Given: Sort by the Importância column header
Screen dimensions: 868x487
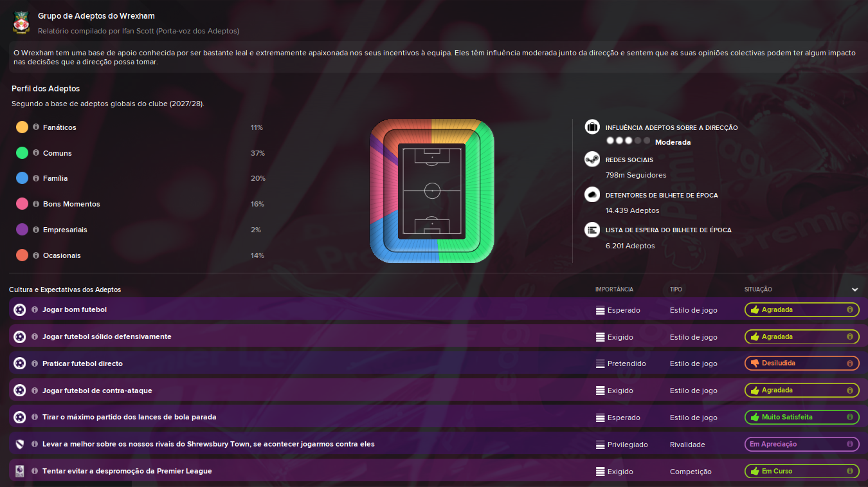Looking at the screenshot, I should point(614,289).
